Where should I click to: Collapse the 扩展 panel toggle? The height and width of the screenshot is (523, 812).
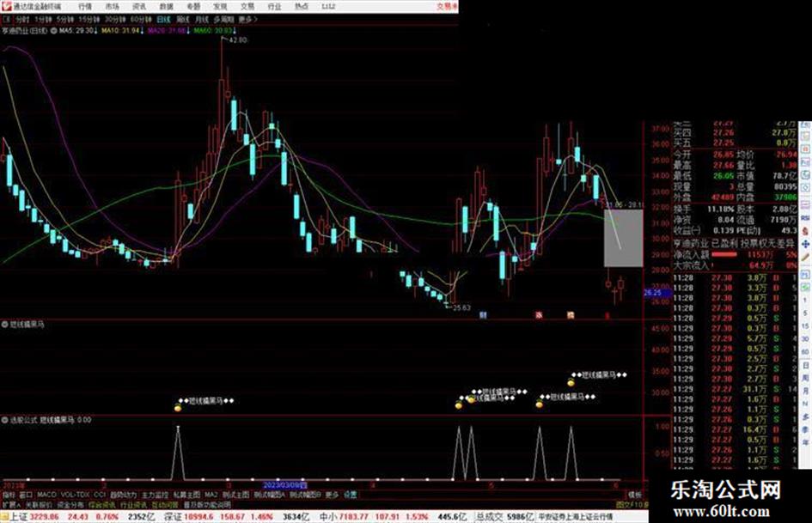point(11,504)
